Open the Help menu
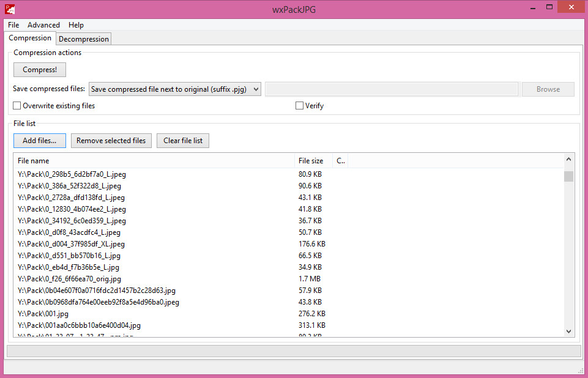588x378 pixels. click(x=76, y=25)
